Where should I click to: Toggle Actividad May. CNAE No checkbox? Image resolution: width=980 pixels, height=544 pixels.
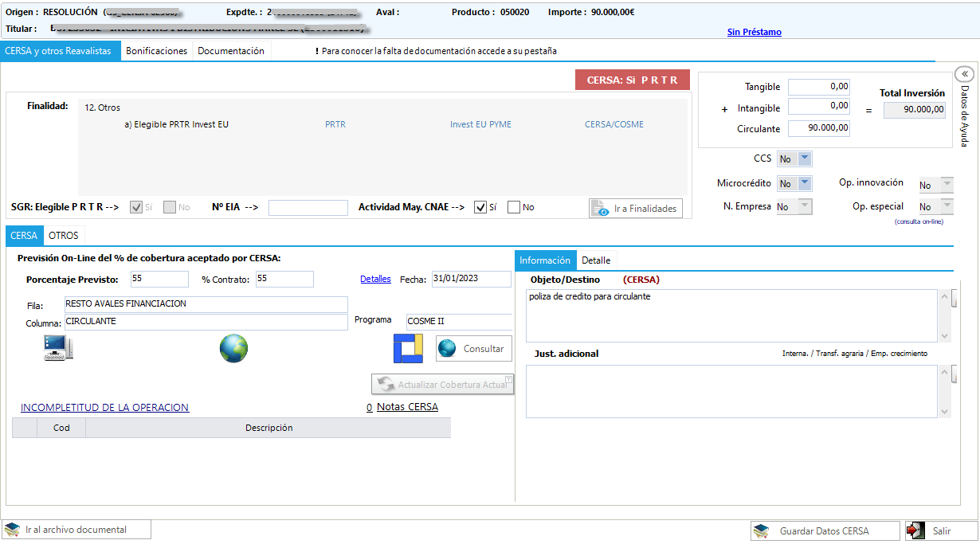[514, 207]
